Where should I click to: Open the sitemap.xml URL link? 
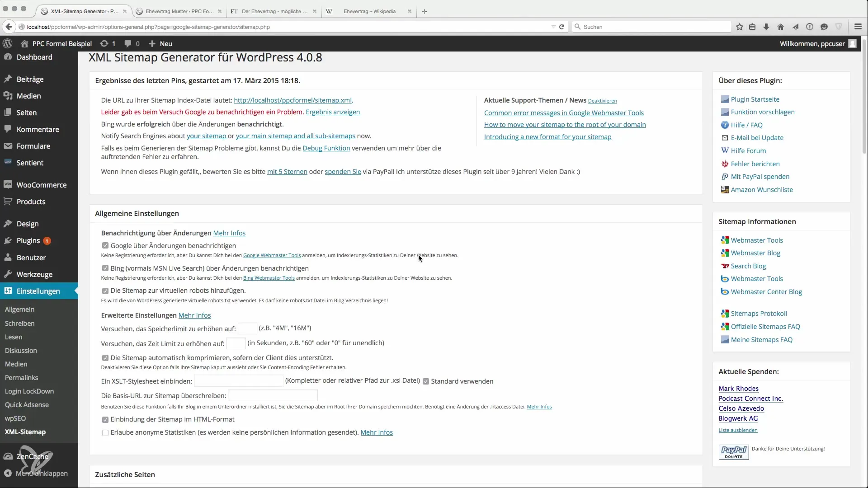coord(292,100)
